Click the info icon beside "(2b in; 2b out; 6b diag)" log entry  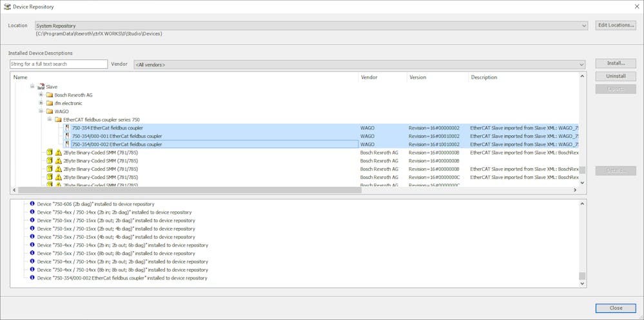(x=32, y=245)
